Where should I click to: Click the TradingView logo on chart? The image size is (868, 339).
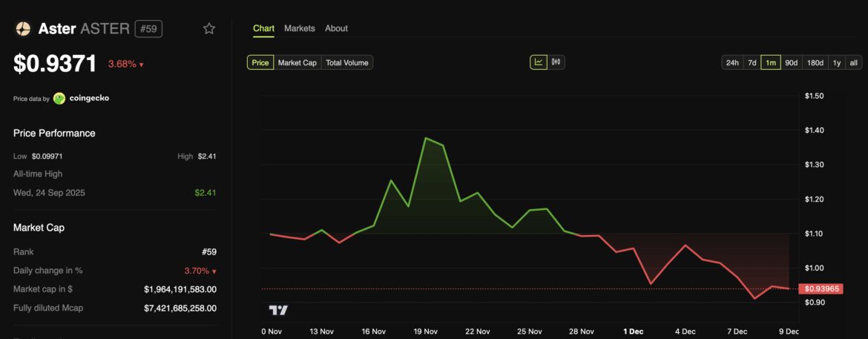point(278,310)
